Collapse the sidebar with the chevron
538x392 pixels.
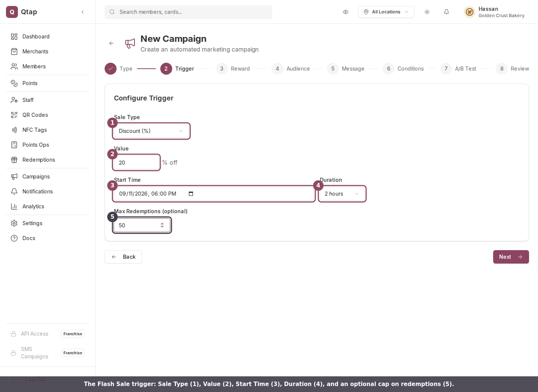(x=83, y=12)
